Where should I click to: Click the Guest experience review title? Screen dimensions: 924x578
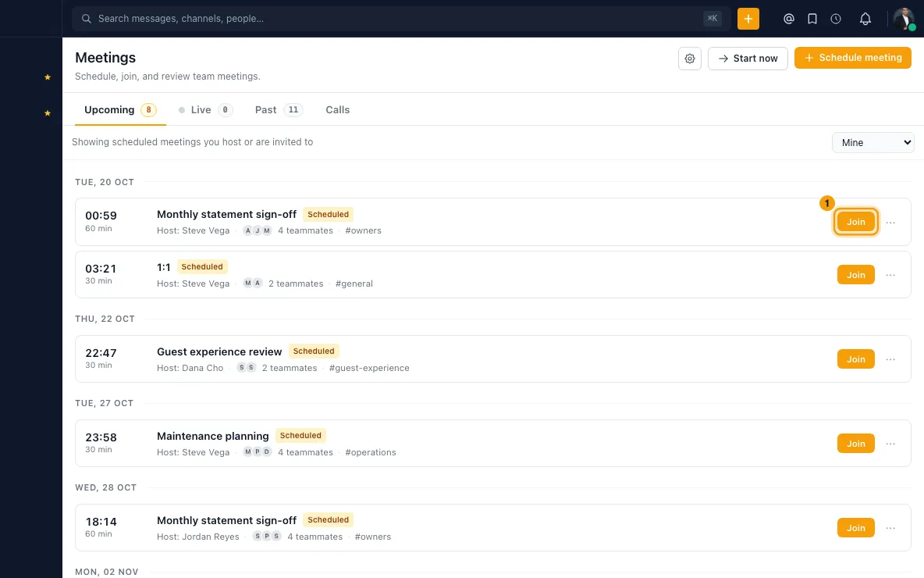[x=219, y=351]
